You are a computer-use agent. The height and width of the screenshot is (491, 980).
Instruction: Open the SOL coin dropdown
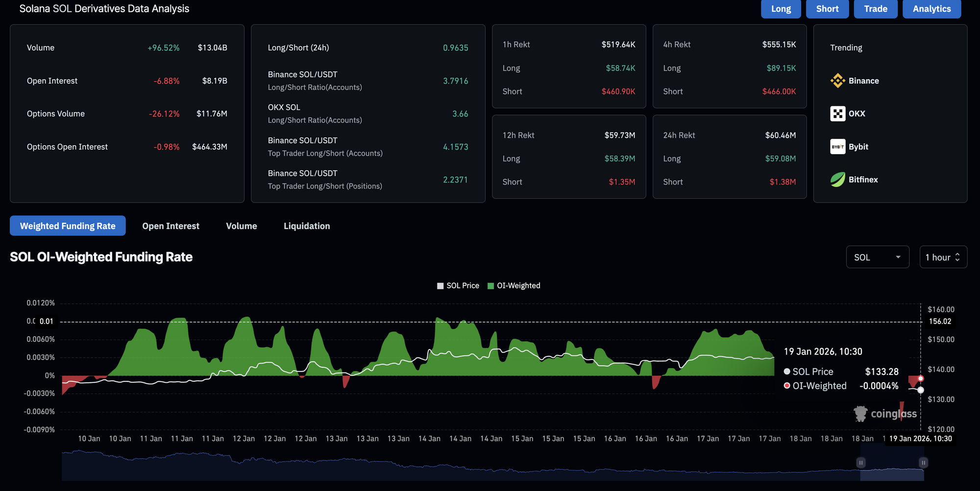tap(877, 257)
